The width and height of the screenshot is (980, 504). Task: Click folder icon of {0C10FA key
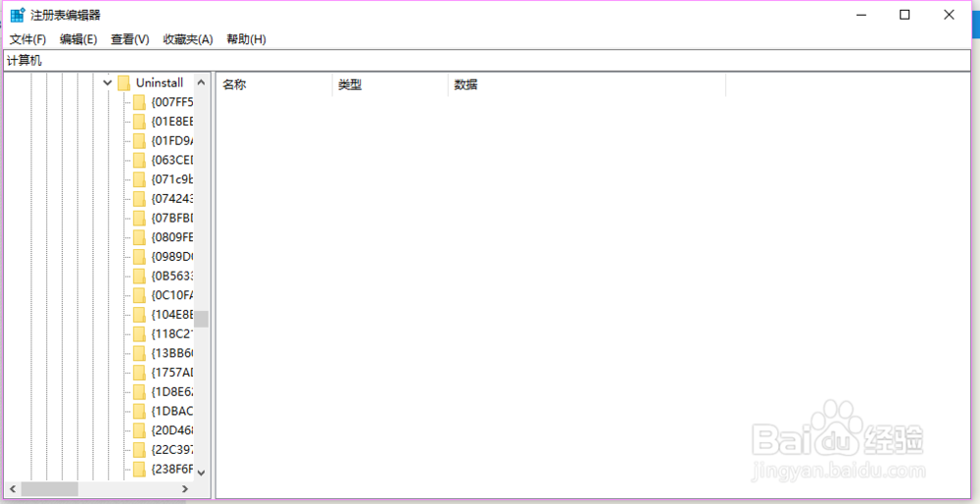[x=139, y=295]
